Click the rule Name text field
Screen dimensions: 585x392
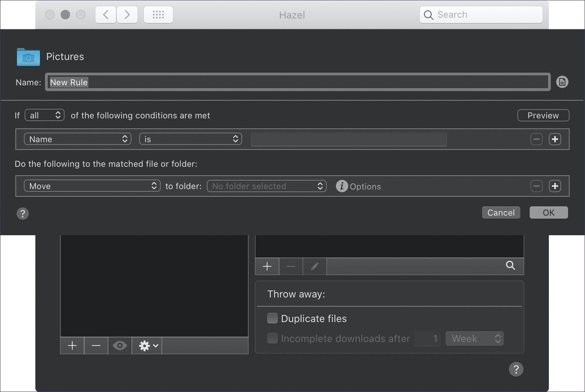click(x=298, y=82)
